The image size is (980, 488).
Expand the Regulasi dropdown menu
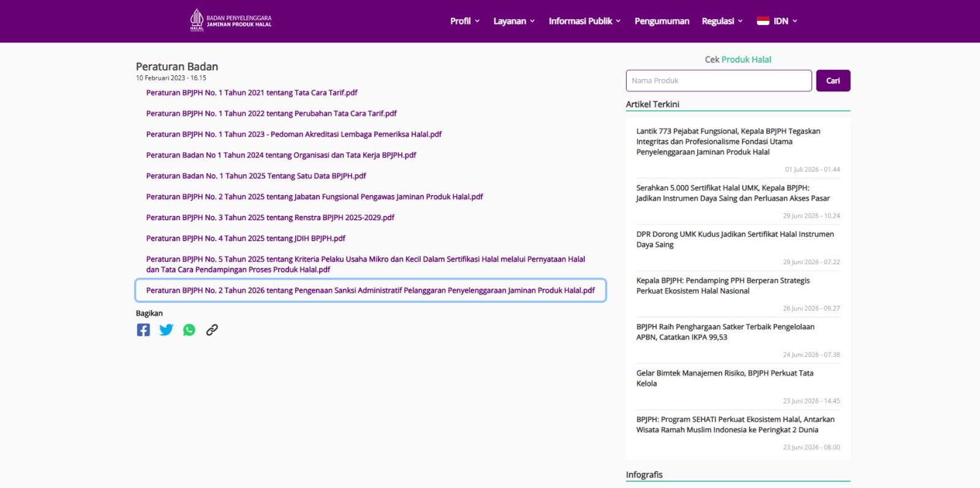point(722,21)
